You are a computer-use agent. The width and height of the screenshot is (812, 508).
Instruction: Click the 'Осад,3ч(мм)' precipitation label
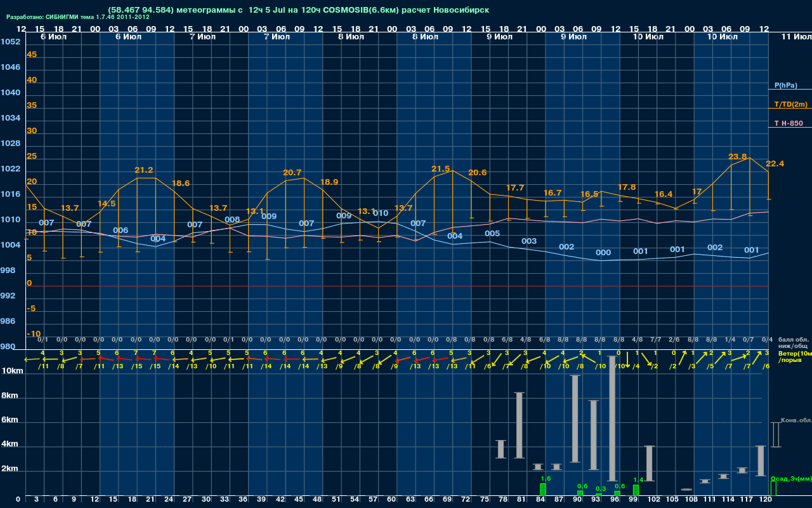click(790, 478)
